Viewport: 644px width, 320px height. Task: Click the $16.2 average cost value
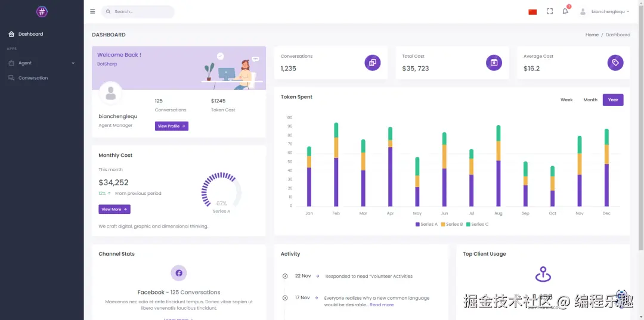coord(531,69)
